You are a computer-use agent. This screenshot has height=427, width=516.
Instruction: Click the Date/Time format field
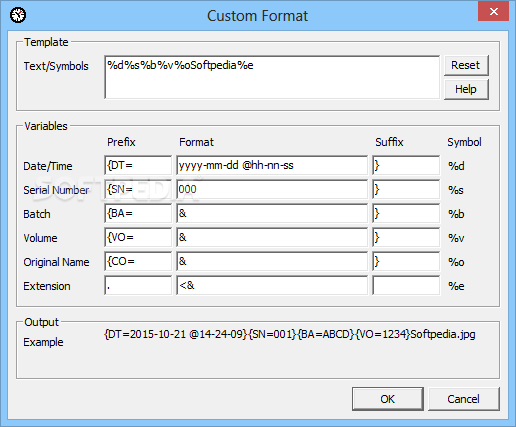[x=272, y=165]
